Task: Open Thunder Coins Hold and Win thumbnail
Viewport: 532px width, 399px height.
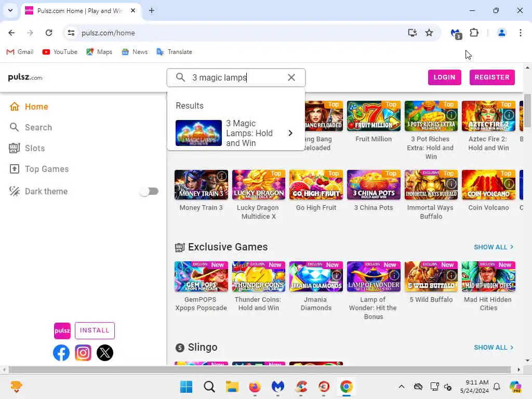Action: 259,276
